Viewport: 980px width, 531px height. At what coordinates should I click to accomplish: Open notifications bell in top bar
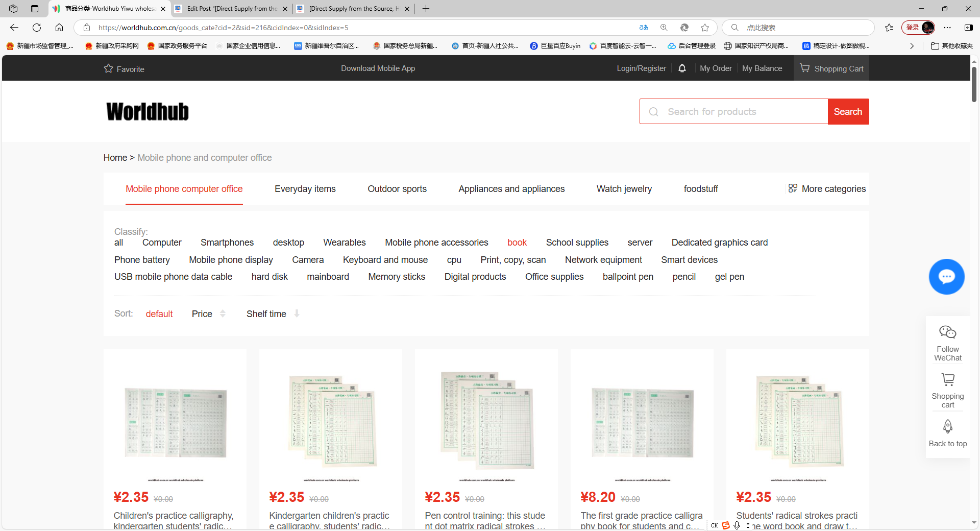(682, 68)
